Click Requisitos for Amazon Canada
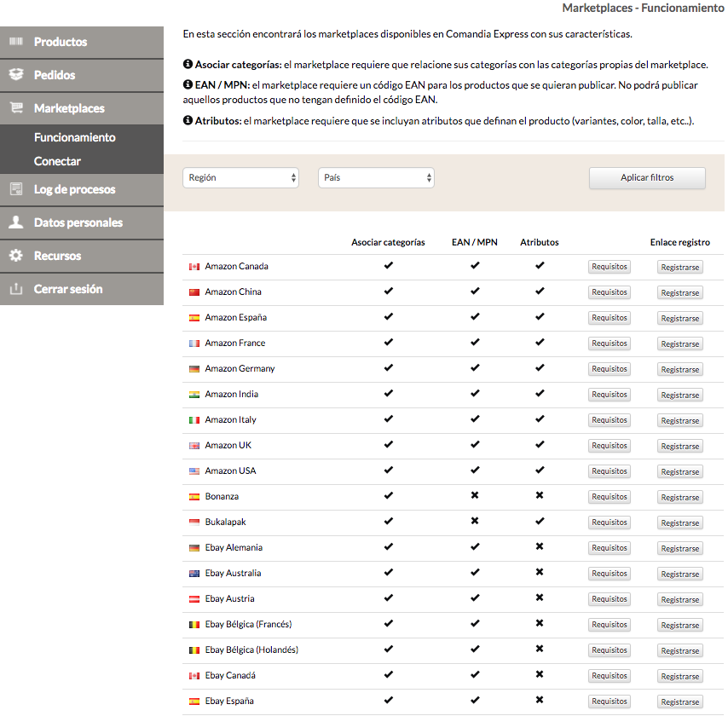This screenshot has width=728, height=716. 610,267
